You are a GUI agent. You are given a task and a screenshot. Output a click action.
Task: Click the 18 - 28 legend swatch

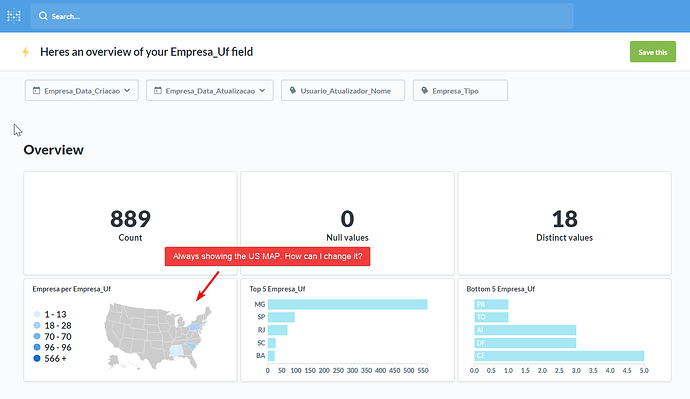point(37,326)
